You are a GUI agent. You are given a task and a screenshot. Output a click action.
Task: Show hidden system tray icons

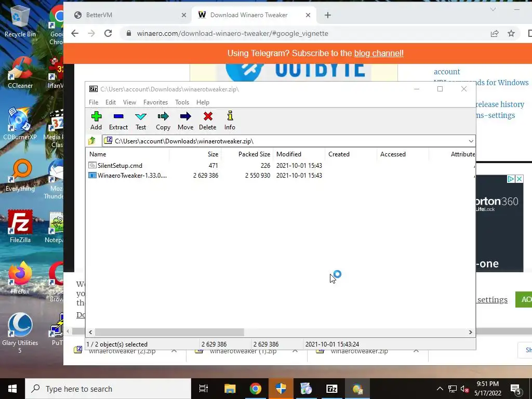pos(440,389)
